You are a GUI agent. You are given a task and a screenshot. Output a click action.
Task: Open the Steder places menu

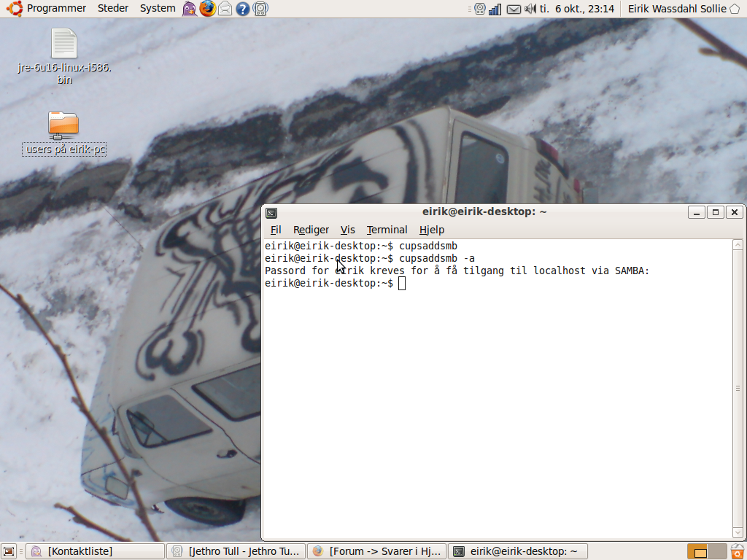tap(113, 9)
